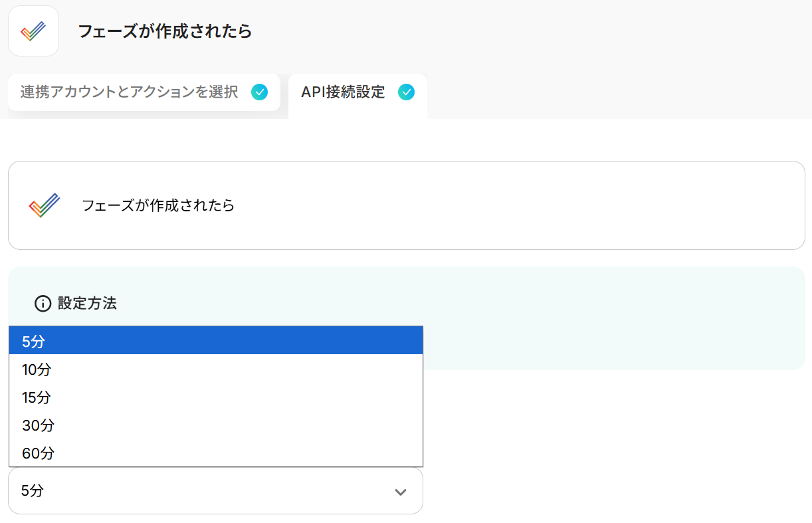
Task: Switch to the API接続設定 tab
Action: coord(357,92)
